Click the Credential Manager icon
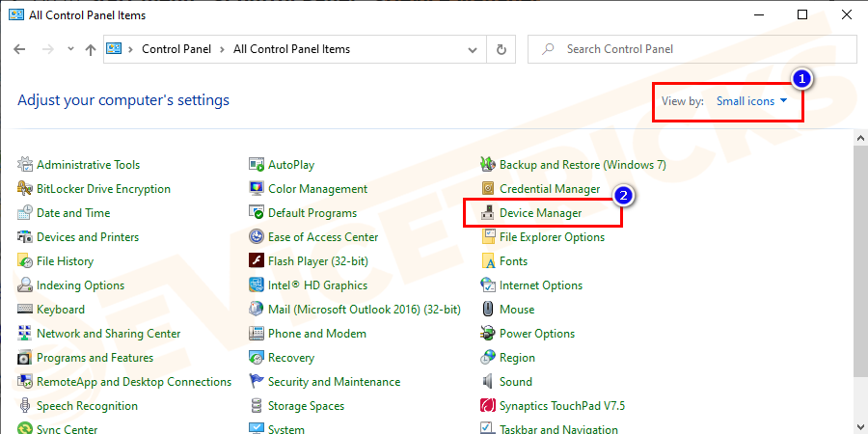The width and height of the screenshot is (868, 434). pyautogui.click(x=488, y=189)
